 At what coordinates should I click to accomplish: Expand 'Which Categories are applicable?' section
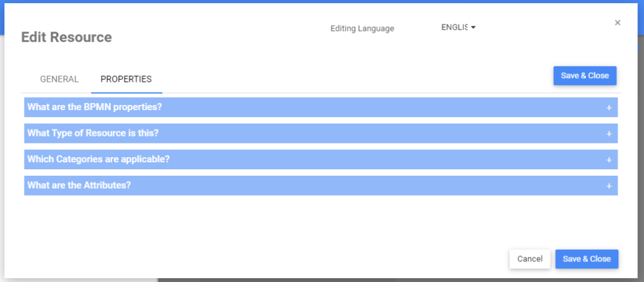click(99, 159)
